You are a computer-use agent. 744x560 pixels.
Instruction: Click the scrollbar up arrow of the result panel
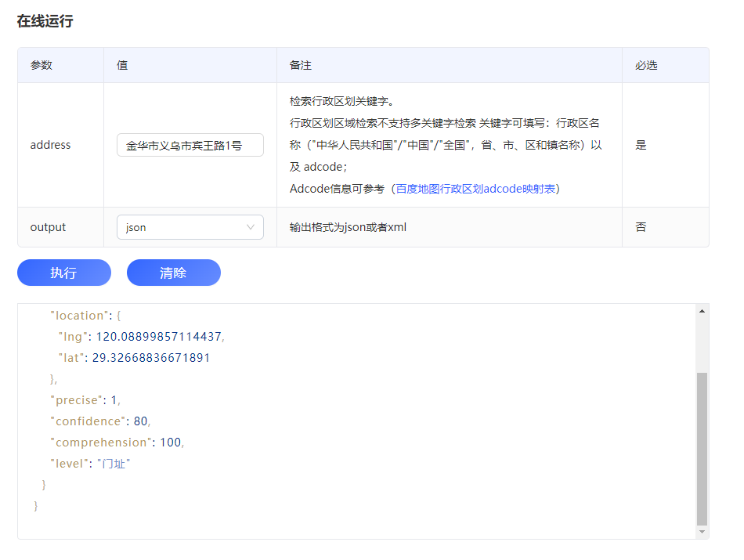[703, 309]
